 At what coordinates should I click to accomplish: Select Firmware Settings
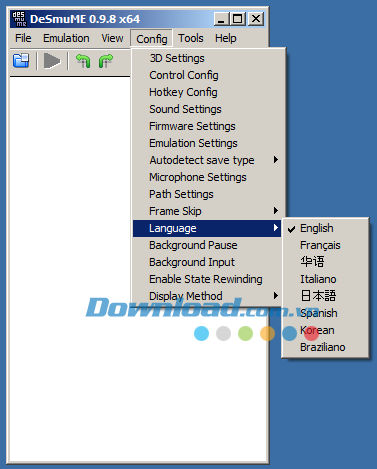(x=207, y=126)
